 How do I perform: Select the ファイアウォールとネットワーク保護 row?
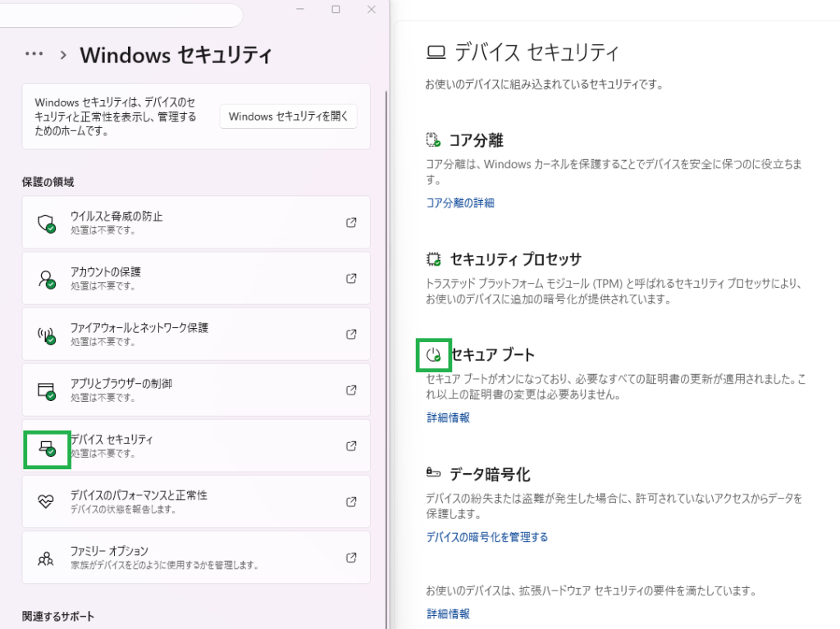click(196, 334)
